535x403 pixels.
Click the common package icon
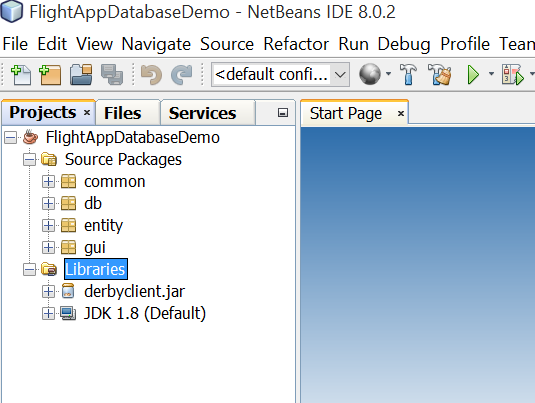(68, 182)
